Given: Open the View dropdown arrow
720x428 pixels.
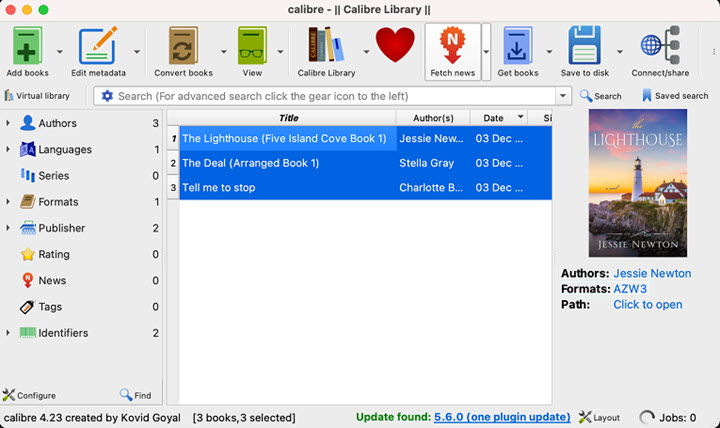Looking at the screenshot, I should (x=280, y=51).
